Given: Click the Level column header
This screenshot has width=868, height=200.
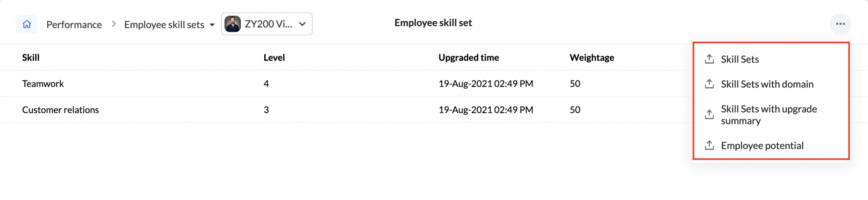Looking at the screenshot, I should [274, 57].
